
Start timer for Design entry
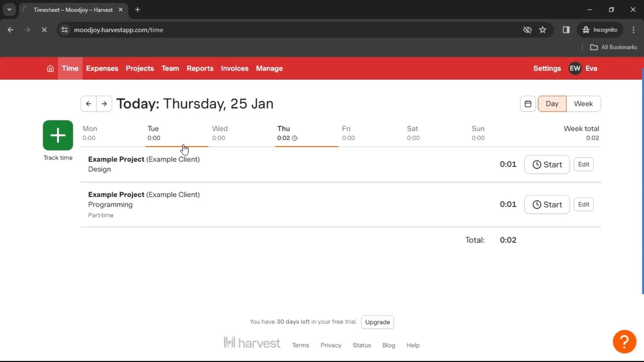pyautogui.click(x=547, y=165)
